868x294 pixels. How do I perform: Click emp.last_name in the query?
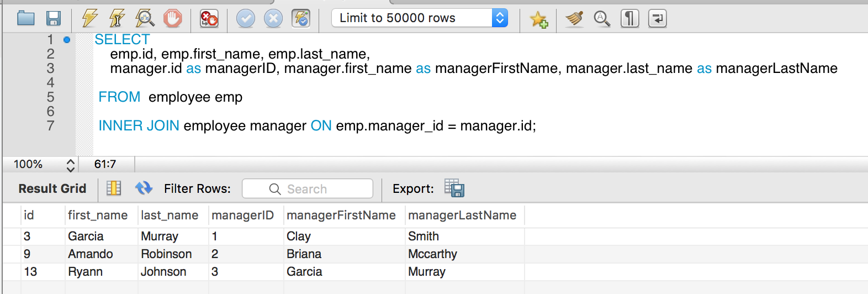[x=317, y=54]
